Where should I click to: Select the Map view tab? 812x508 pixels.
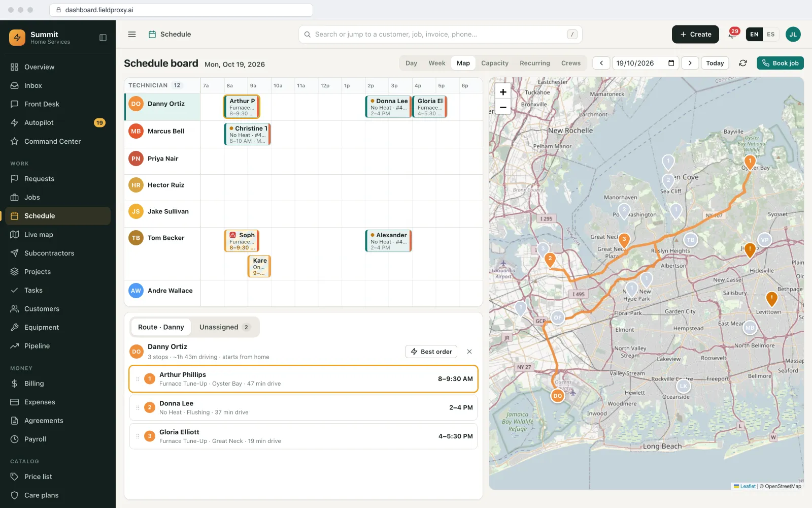pos(463,63)
